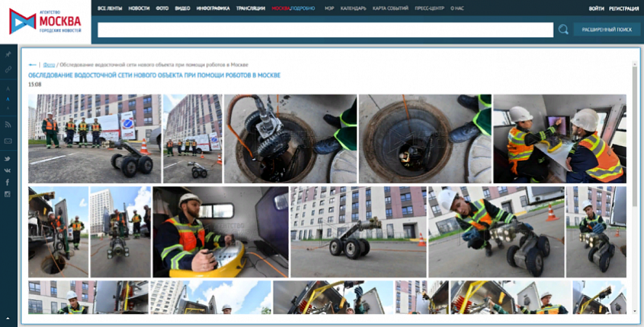Select the largest font size 'A' in the sidebar
The image size is (644, 327).
pos(8,89)
